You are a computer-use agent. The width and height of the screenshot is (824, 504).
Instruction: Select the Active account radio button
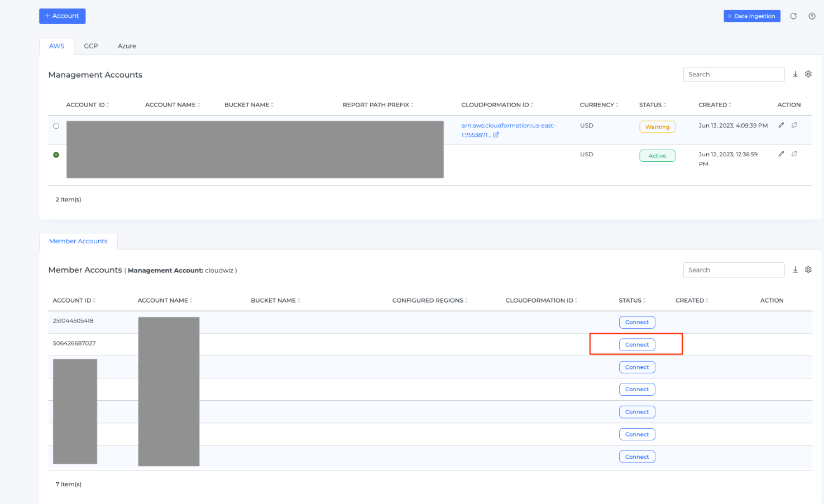pyautogui.click(x=56, y=155)
